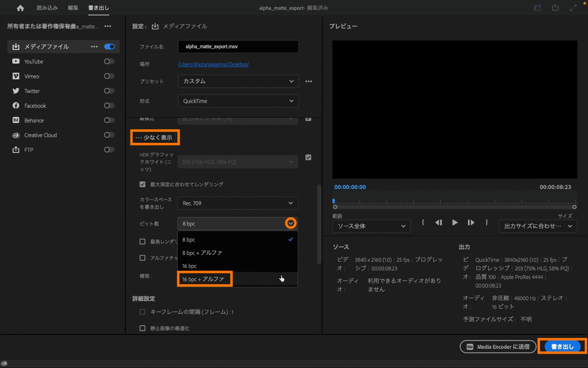Open the Desktop location path link

[213, 64]
